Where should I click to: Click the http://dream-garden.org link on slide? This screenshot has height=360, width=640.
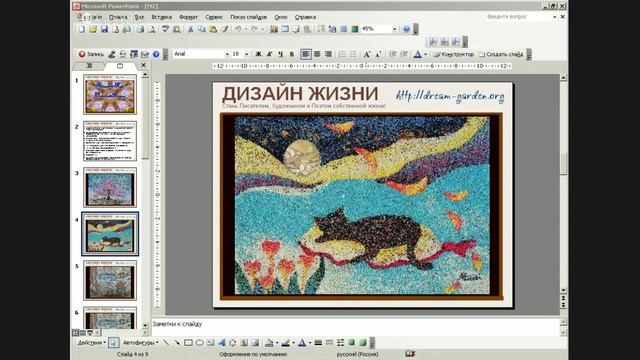[450, 96]
